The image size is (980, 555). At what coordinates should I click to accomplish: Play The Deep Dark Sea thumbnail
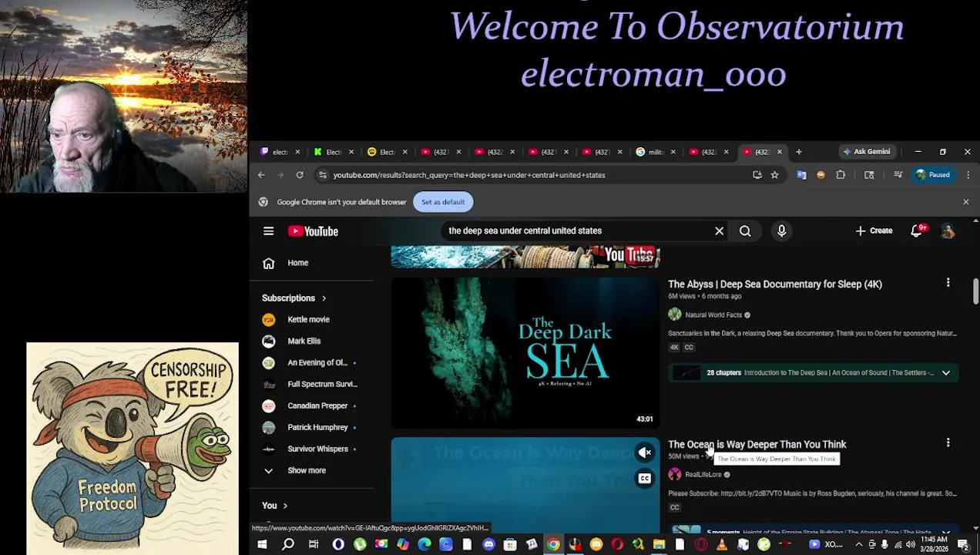point(525,352)
